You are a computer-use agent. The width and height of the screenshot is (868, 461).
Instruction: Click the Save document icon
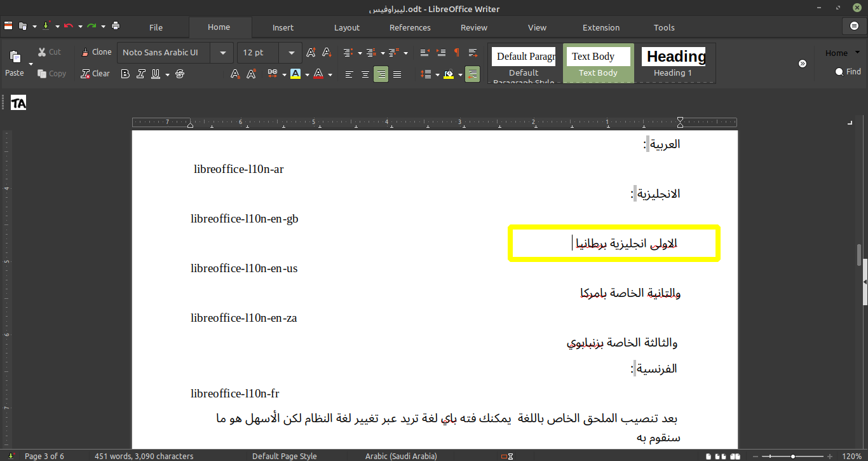(46, 26)
